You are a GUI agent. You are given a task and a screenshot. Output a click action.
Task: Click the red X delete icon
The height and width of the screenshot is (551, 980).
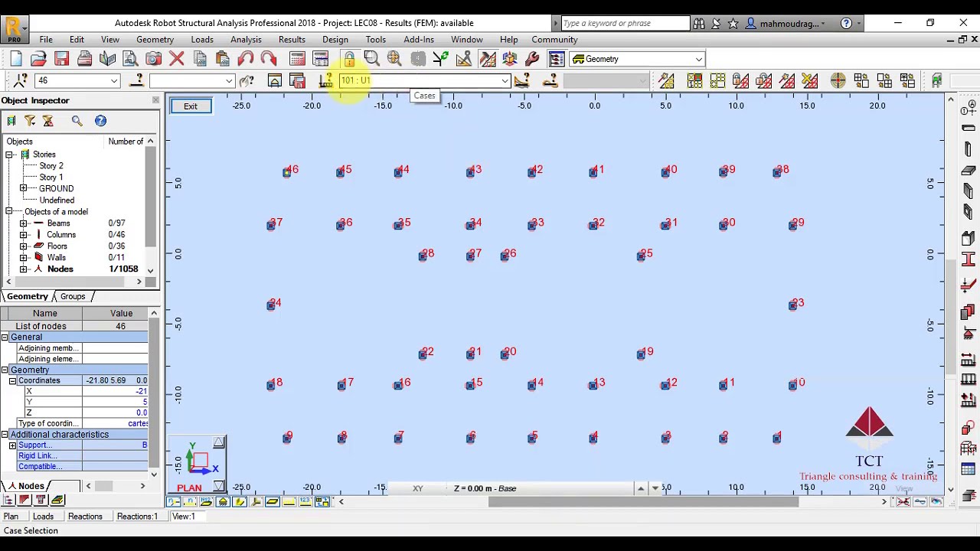coord(177,59)
